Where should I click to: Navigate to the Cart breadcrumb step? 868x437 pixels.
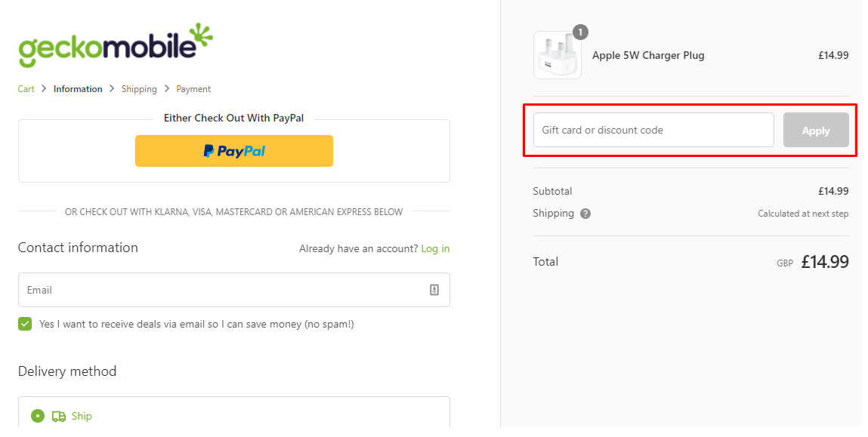[x=26, y=88]
